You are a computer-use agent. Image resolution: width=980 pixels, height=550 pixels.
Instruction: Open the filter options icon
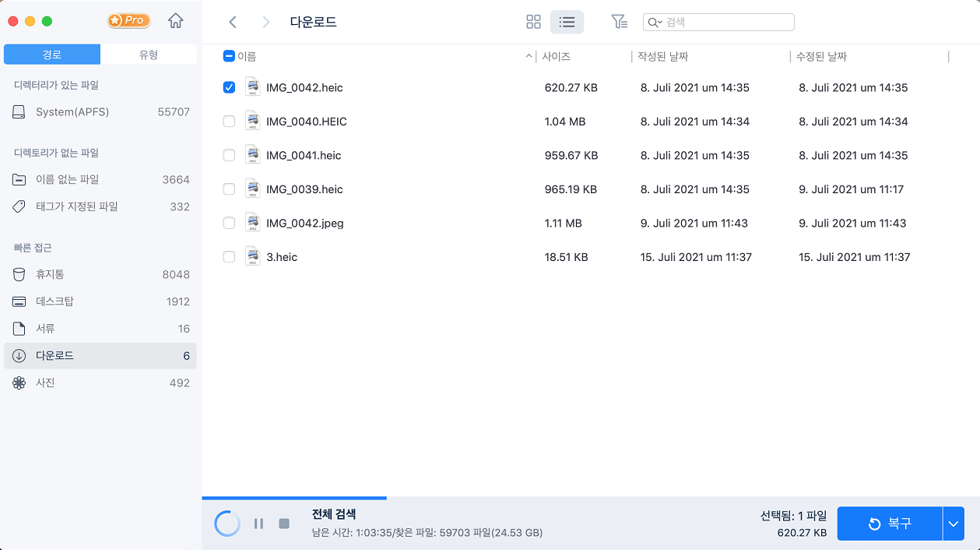click(619, 22)
